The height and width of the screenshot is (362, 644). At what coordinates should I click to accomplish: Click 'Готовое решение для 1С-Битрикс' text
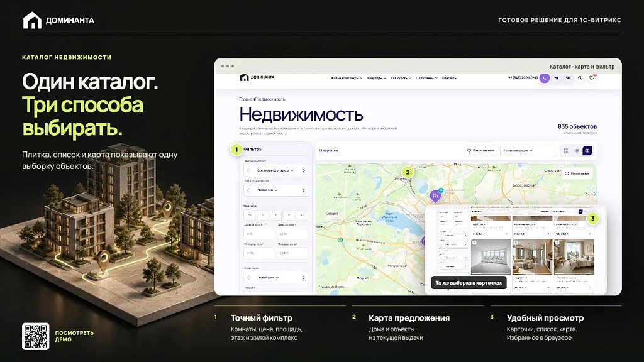pos(560,20)
